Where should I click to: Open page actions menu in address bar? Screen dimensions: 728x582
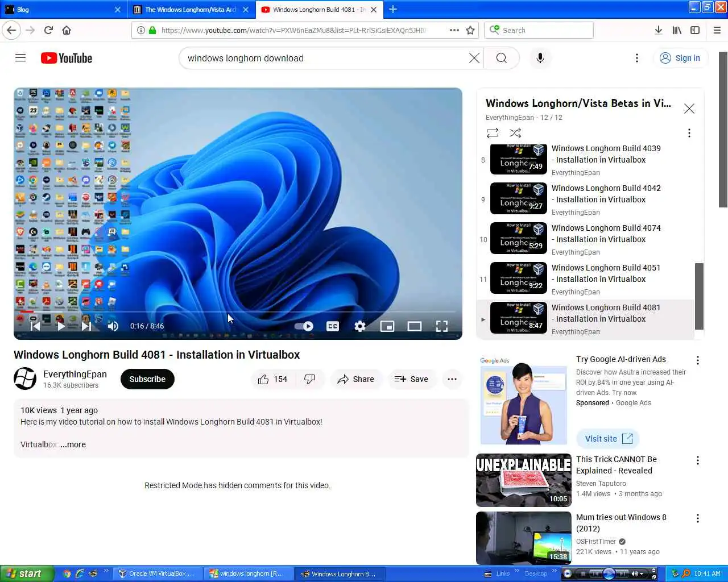point(454,30)
